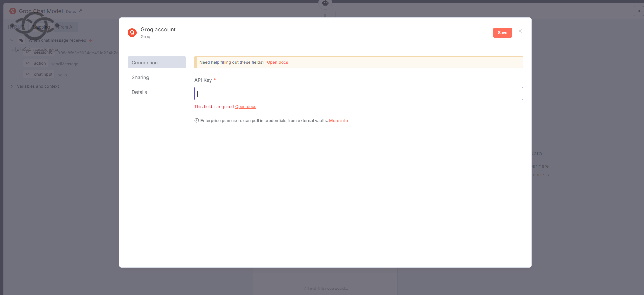644x295 pixels.
Task: Open docs link in the help banner
Action: coord(277,62)
